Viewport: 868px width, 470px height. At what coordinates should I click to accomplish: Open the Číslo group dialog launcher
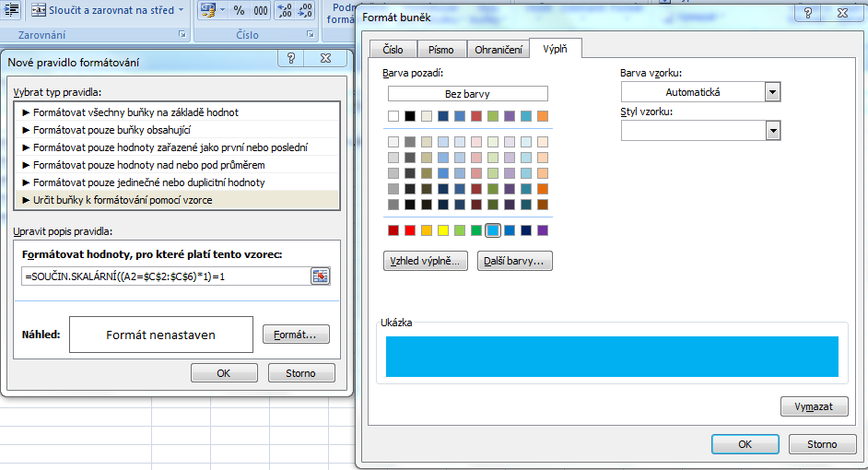[311, 35]
